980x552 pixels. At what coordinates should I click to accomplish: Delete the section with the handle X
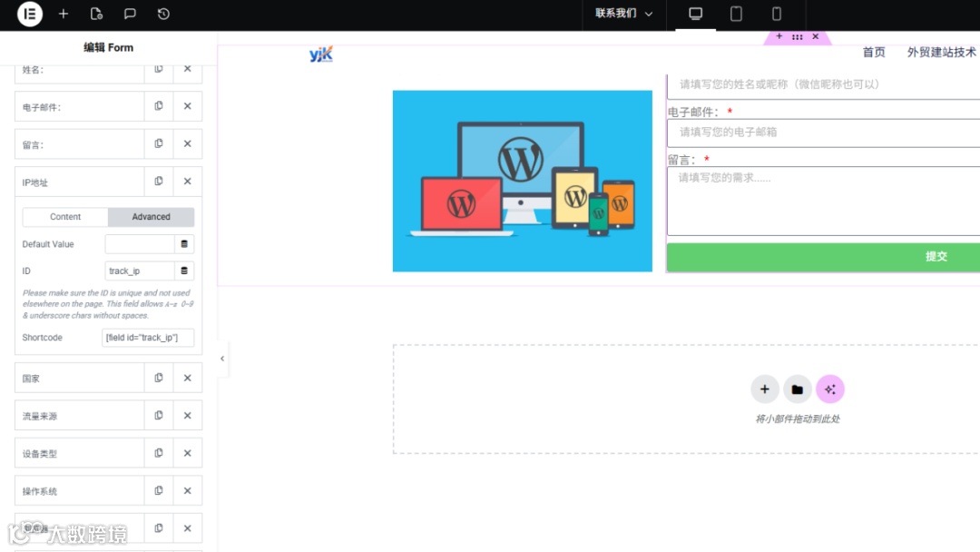(816, 36)
